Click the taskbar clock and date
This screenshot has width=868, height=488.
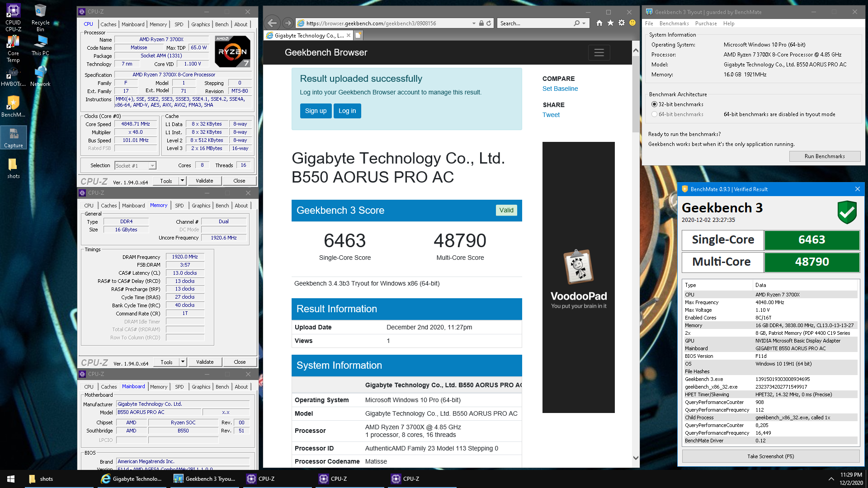pos(851,479)
